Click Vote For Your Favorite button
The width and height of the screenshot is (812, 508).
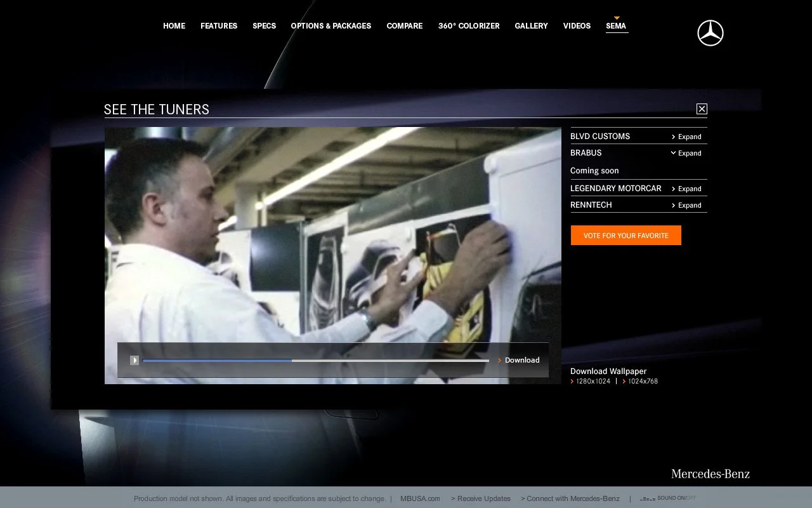coord(626,236)
